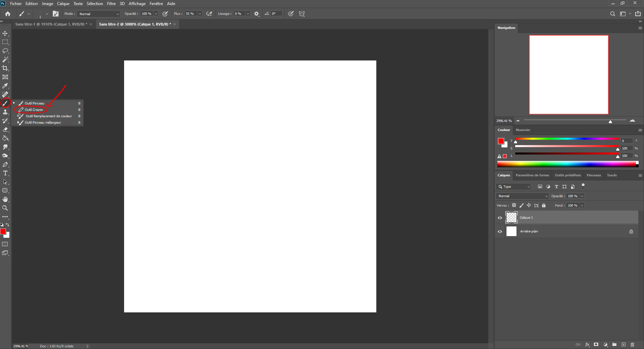Expand the layer filter Type dropdown
The image size is (644, 349).
[x=514, y=186]
